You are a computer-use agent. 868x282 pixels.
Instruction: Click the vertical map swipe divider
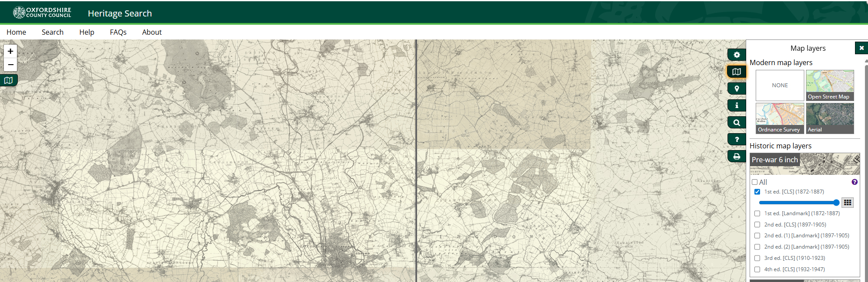click(416, 161)
